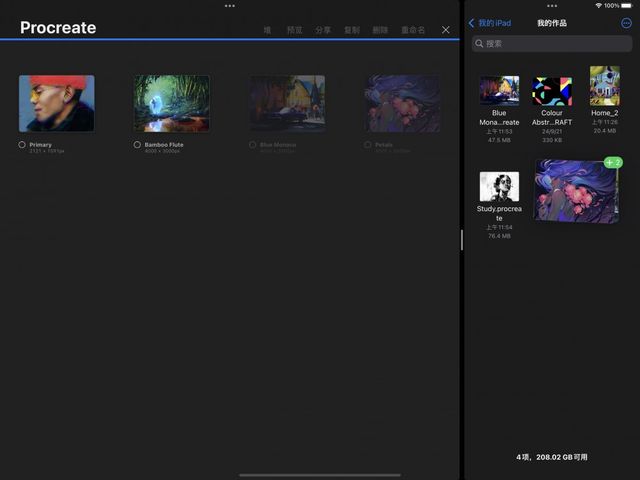Click the 复制 (Duplicate) button in Procreate
640x480 pixels.
[352, 30]
